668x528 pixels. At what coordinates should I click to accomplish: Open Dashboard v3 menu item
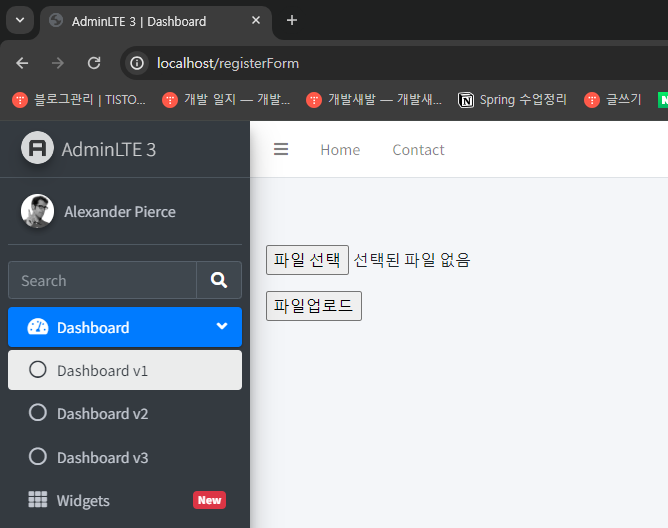tap(125, 457)
